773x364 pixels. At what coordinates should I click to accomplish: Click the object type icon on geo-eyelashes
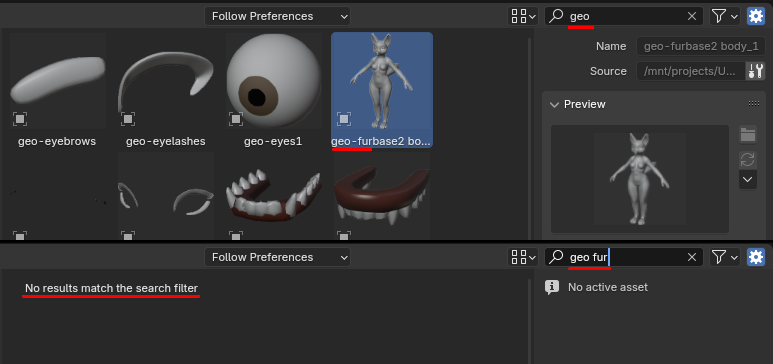[x=128, y=119]
